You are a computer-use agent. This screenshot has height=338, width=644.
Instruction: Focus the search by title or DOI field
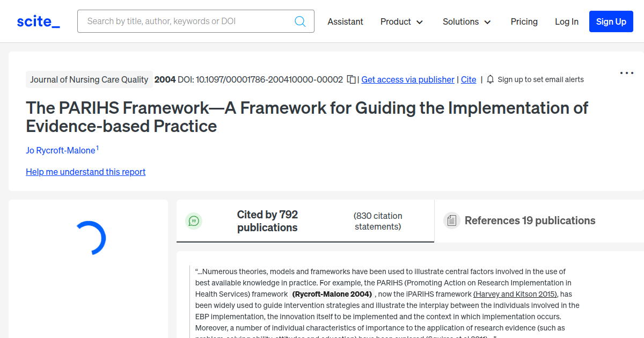coord(188,21)
